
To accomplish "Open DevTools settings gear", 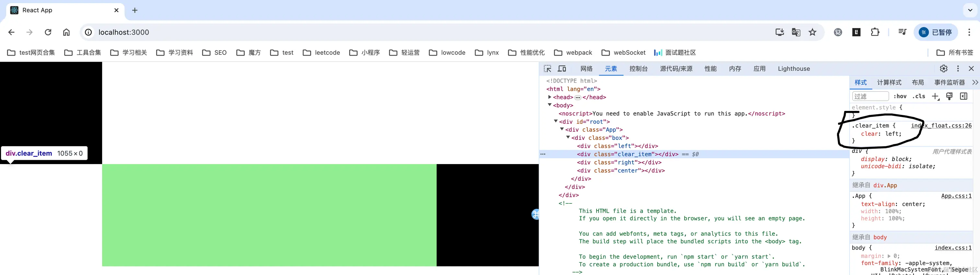I will 943,68.
